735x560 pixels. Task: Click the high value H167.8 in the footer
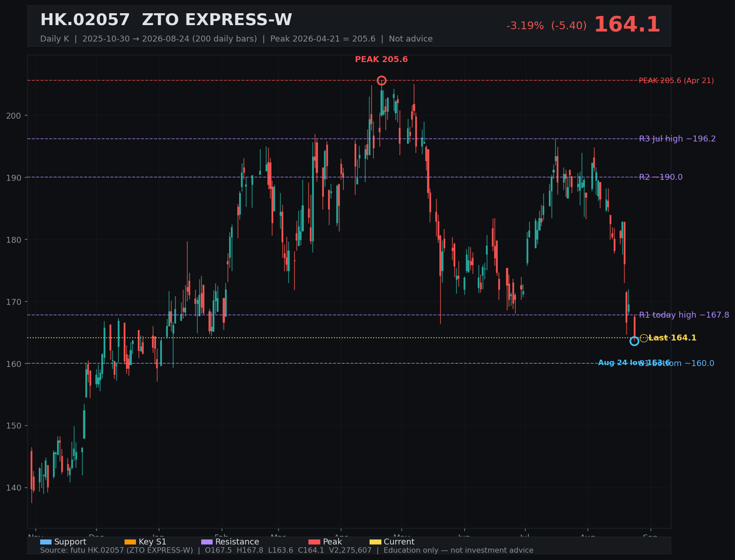250,550
